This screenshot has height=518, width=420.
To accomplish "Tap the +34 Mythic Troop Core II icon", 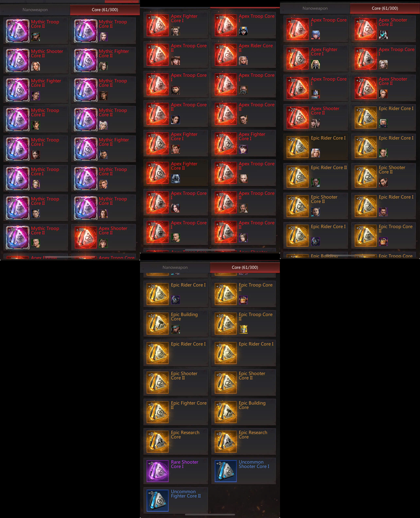I will click(x=18, y=119).
